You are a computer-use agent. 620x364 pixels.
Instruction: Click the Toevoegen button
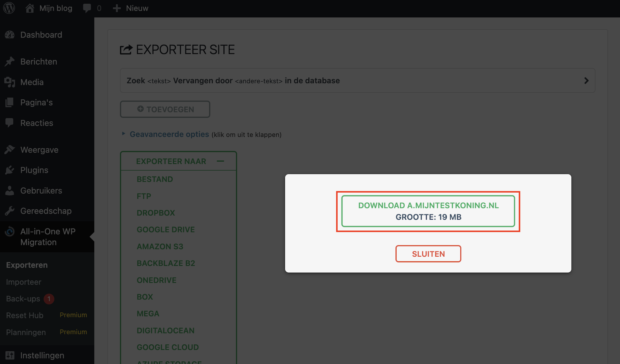(x=165, y=109)
